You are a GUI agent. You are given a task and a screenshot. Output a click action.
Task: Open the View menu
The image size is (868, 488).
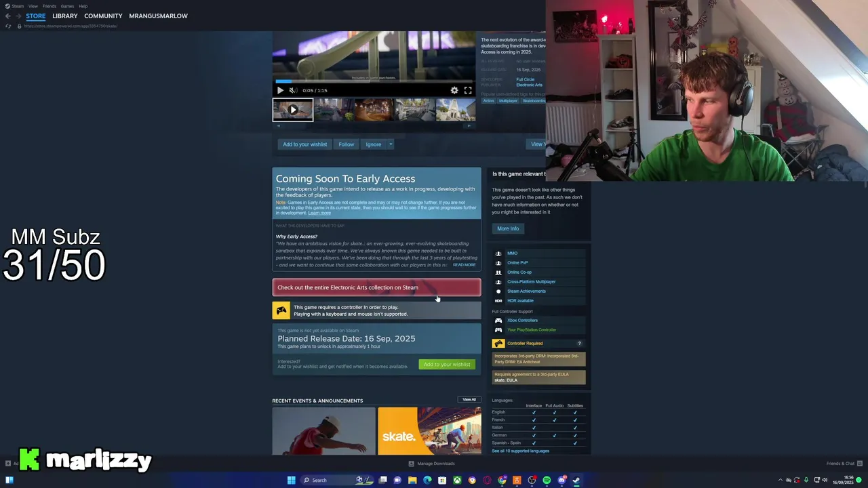[x=33, y=6]
